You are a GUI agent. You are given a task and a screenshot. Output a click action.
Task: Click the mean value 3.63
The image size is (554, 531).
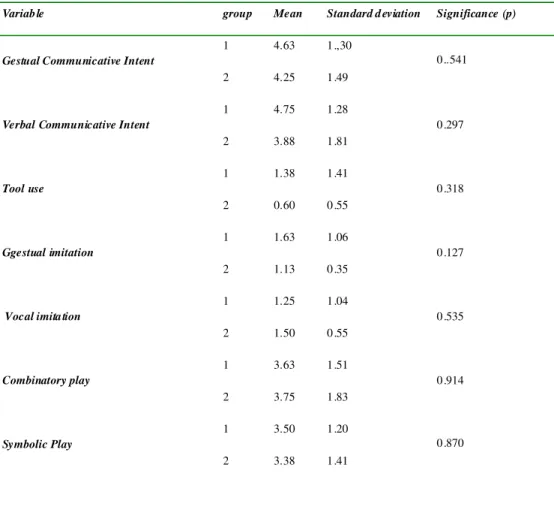click(284, 365)
